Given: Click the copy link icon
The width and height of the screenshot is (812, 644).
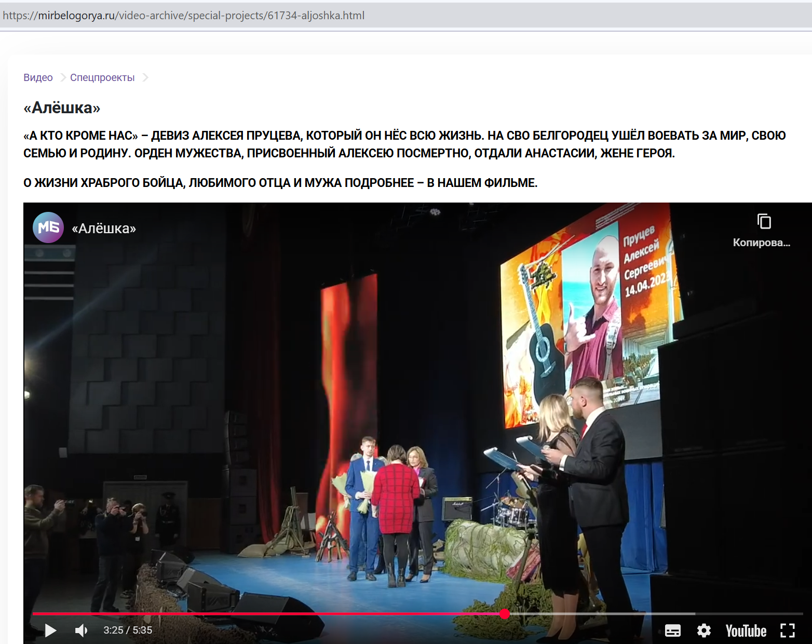Looking at the screenshot, I should tap(764, 221).
